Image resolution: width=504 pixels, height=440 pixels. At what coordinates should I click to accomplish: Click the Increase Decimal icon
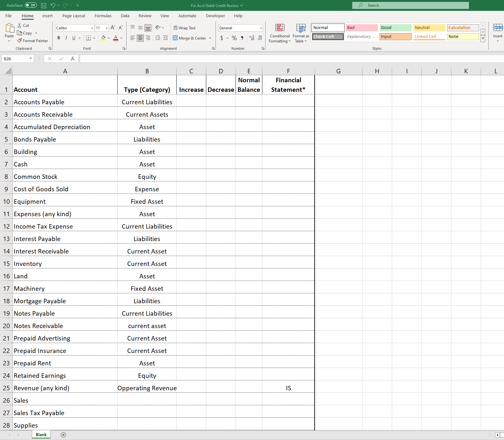[252, 38]
